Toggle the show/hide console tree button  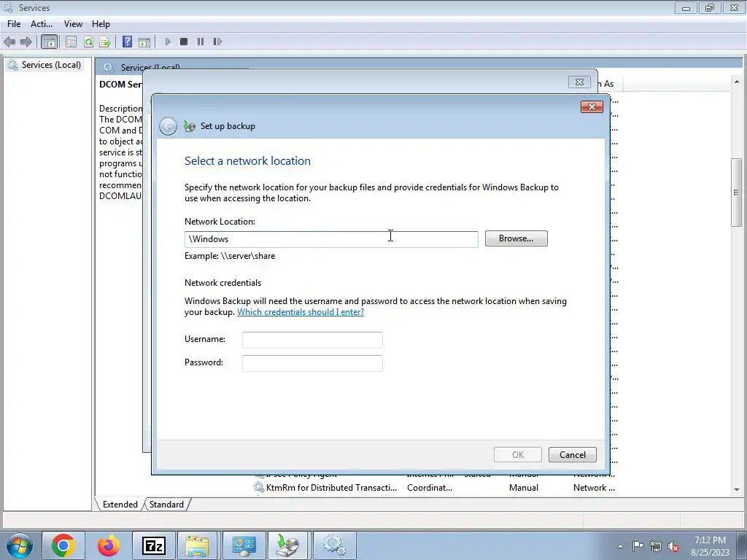49,42
